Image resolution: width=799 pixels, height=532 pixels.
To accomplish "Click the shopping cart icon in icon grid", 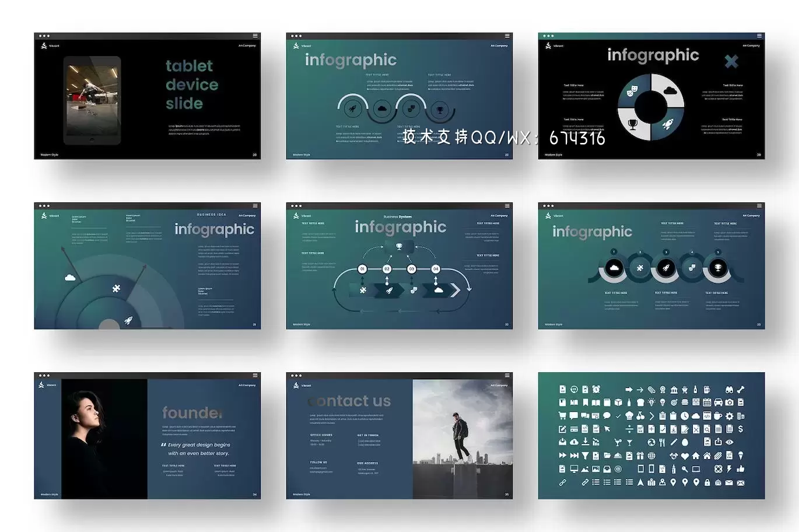I will 562,416.
